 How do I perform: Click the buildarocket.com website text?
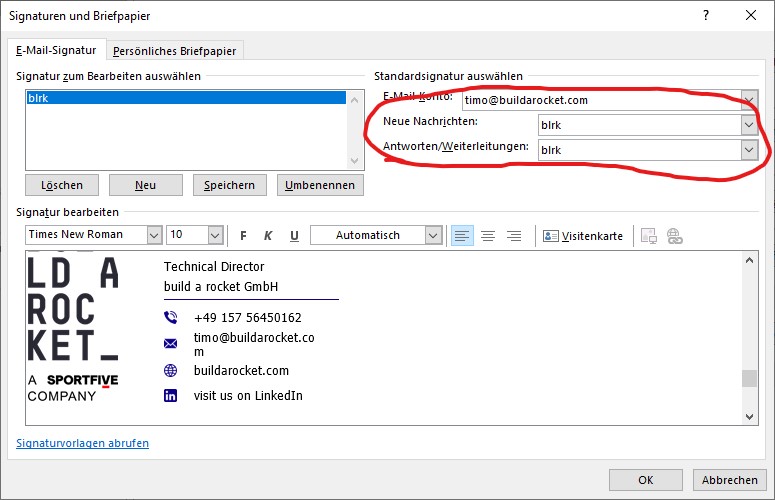click(241, 371)
